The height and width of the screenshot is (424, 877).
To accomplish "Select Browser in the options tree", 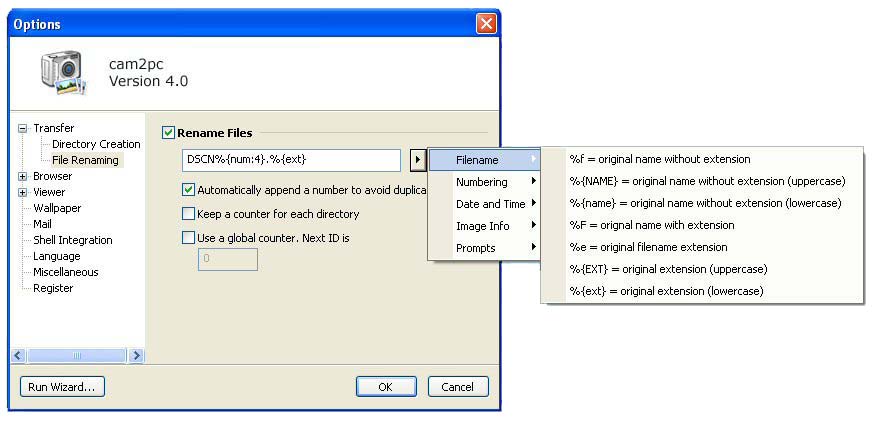I will pyautogui.click(x=53, y=176).
